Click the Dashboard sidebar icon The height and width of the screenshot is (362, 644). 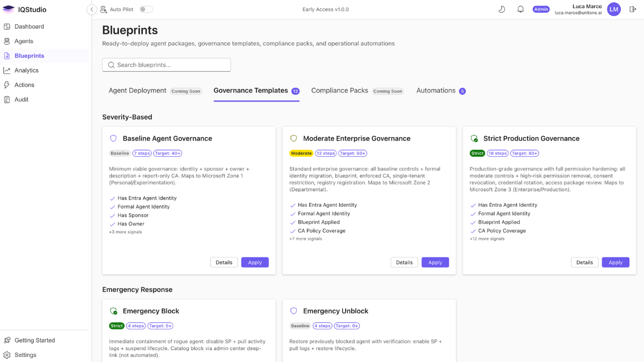pos(7,27)
